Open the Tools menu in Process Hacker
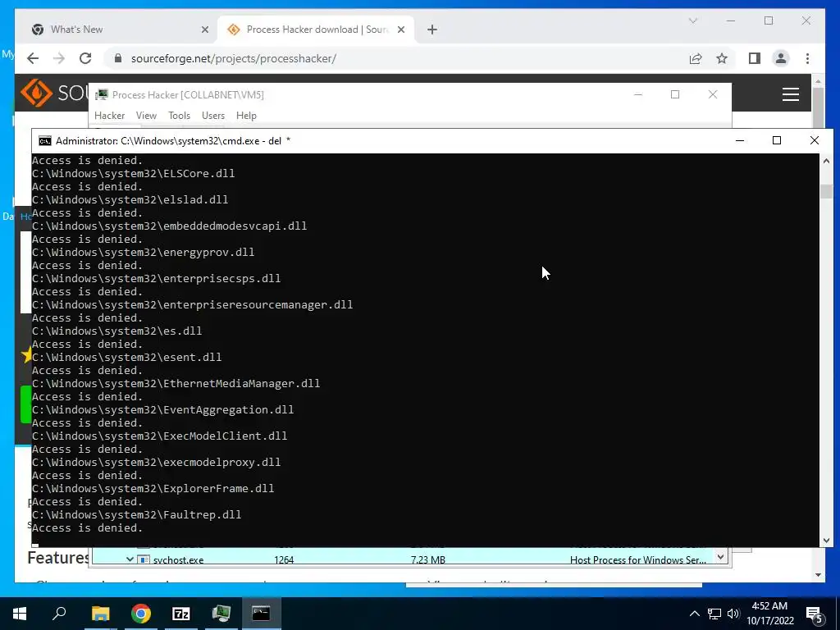The image size is (840, 630). click(179, 116)
